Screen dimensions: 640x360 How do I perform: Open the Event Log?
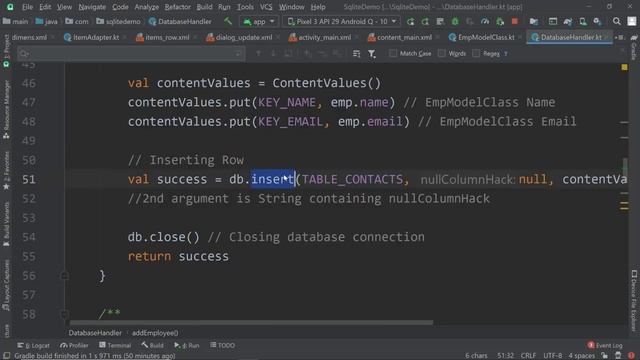click(x=605, y=345)
